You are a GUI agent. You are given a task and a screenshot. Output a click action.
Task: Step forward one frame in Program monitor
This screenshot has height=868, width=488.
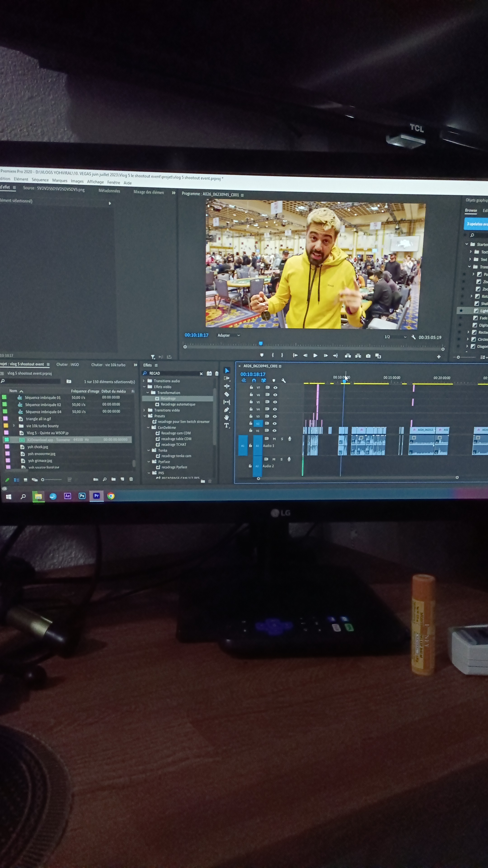[326, 356]
